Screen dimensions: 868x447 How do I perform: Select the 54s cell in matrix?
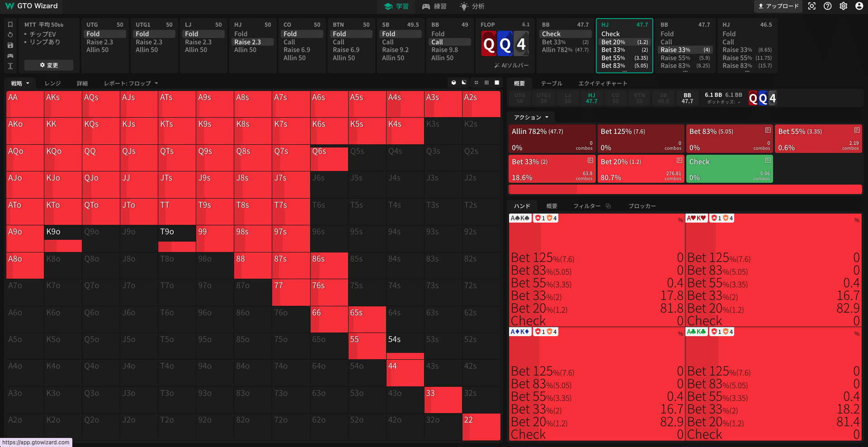[x=405, y=346]
